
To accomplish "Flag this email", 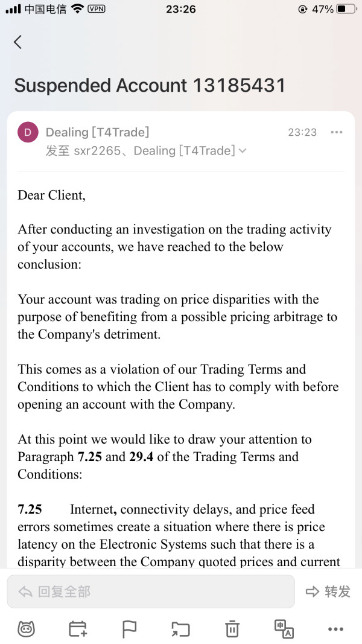I will click(129, 629).
